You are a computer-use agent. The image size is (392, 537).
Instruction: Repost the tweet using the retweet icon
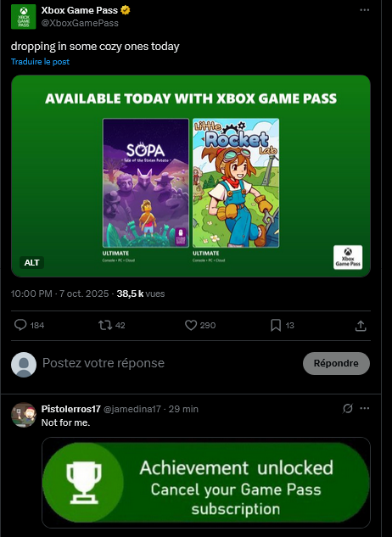click(x=105, y=325)
